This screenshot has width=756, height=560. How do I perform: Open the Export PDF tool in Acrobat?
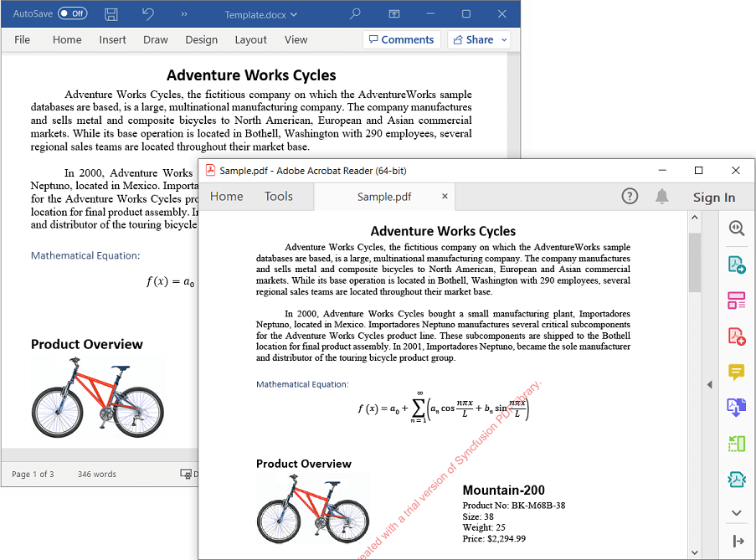(x=736, y=265)
